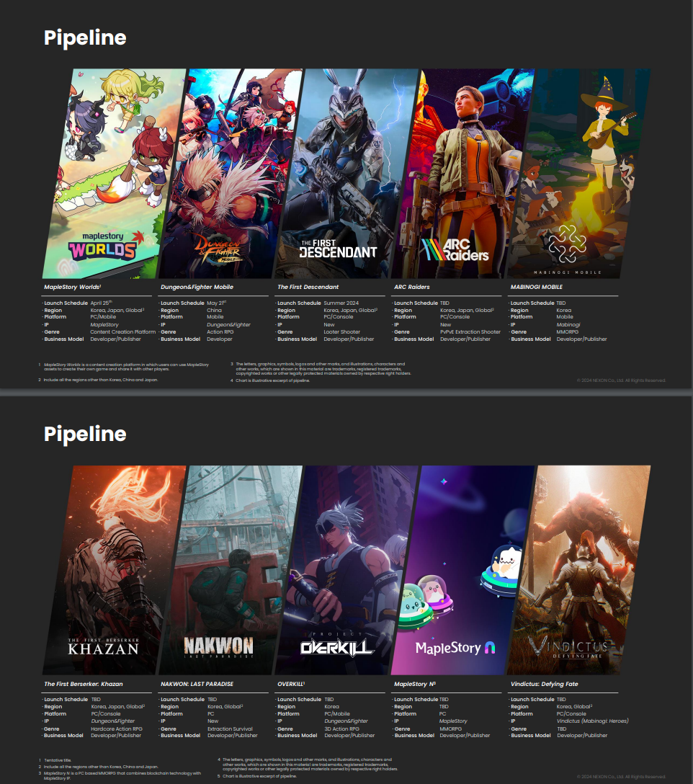Image resolution: width=693 pixels, height=784 pixels.
Task: Click the Mabinogi Mobile knot emblem
Action: 567,244
